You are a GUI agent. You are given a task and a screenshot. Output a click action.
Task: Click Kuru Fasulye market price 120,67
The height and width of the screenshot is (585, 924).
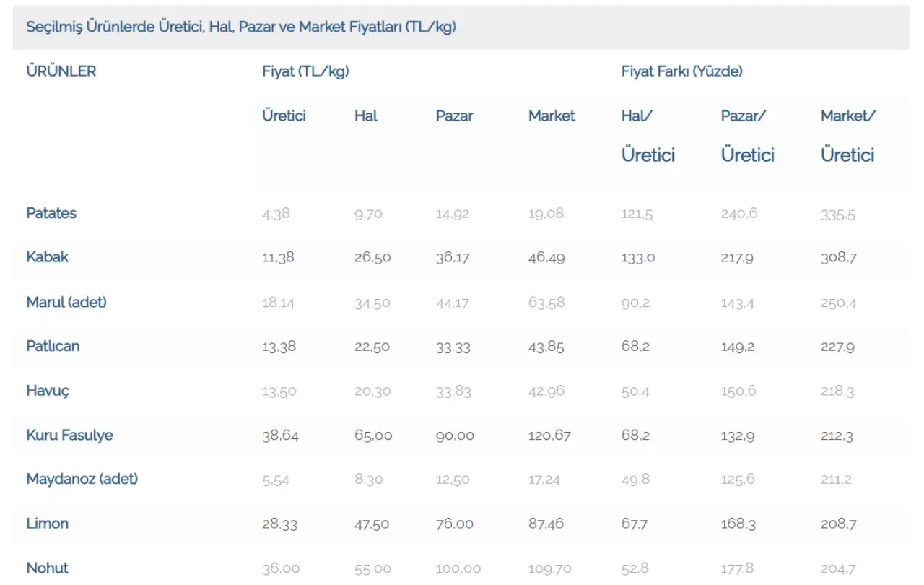tap(549, 435)
